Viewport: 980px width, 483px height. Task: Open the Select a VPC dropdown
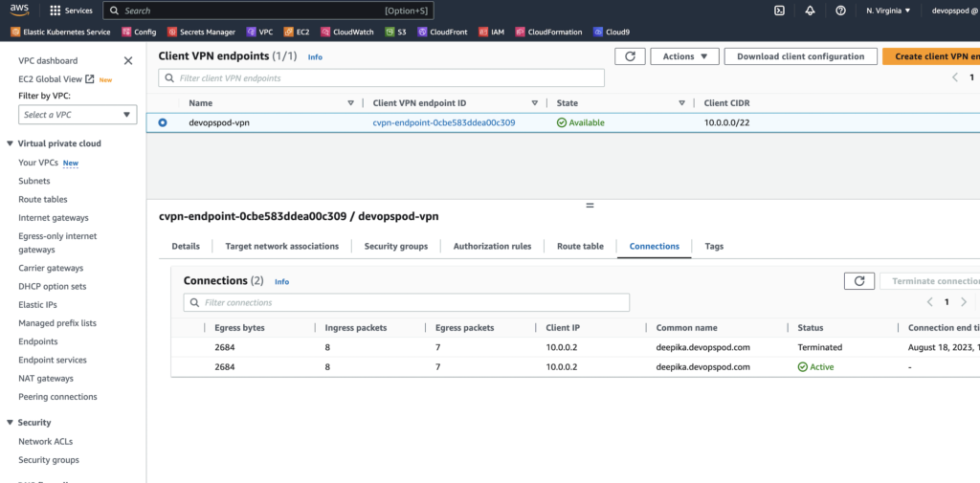[x=78, y=115]
